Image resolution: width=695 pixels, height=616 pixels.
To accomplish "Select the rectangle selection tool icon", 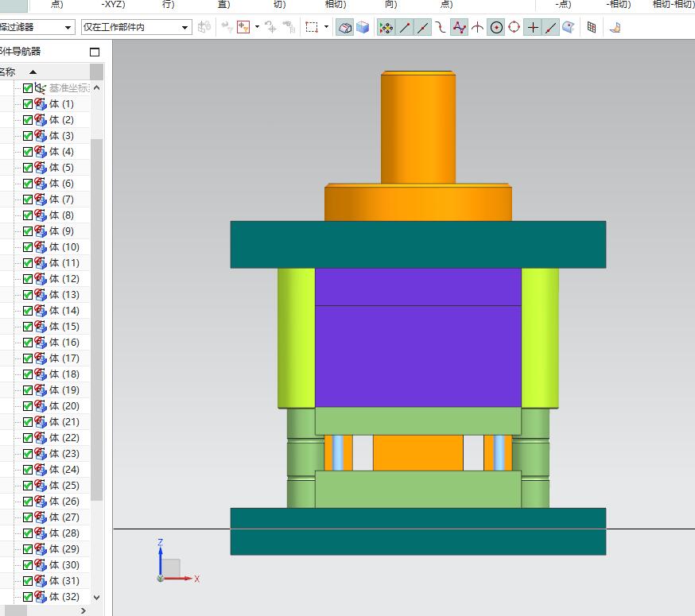I will (312, 27).
